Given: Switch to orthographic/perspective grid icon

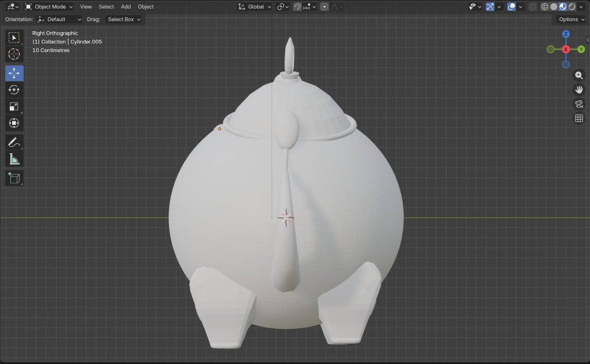Looking at the screenshot, I should (x=579, y=119).
